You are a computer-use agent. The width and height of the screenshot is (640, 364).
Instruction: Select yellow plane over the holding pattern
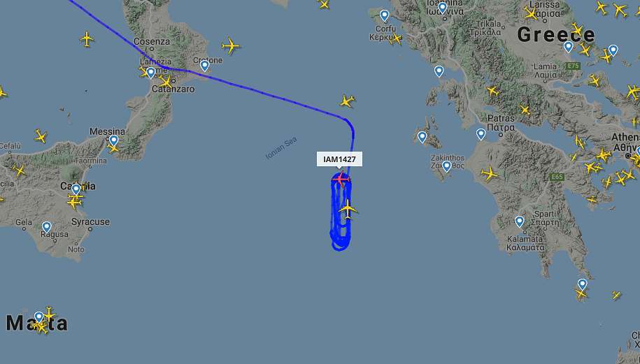pyautogui.click(x=348, y=209)
